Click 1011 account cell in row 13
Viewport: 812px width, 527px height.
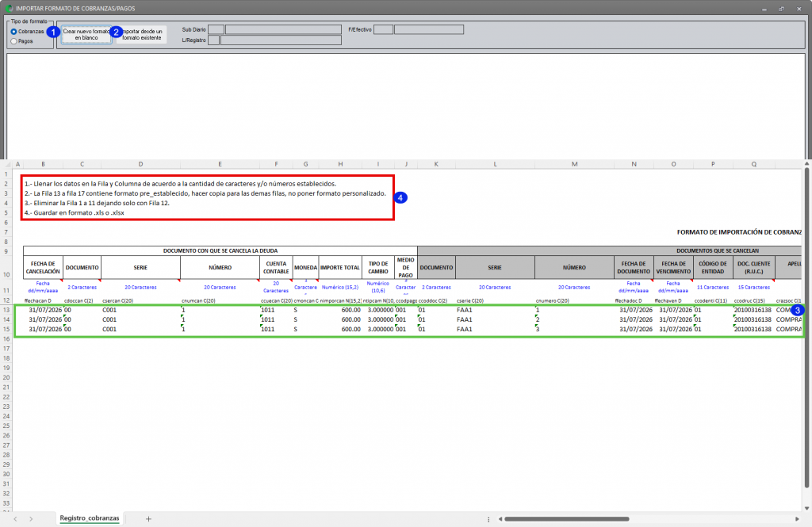(276, 310)
